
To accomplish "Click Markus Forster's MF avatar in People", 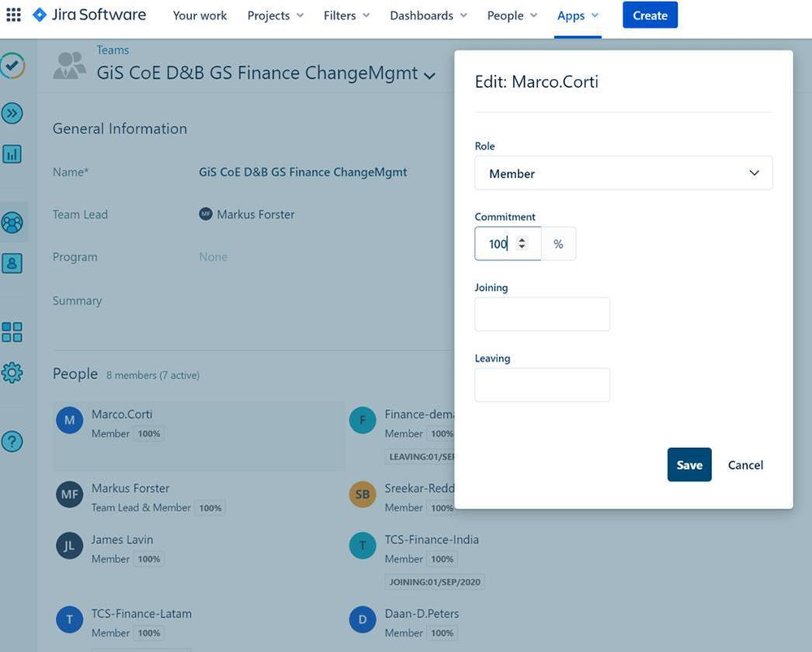I will [69, 494].
